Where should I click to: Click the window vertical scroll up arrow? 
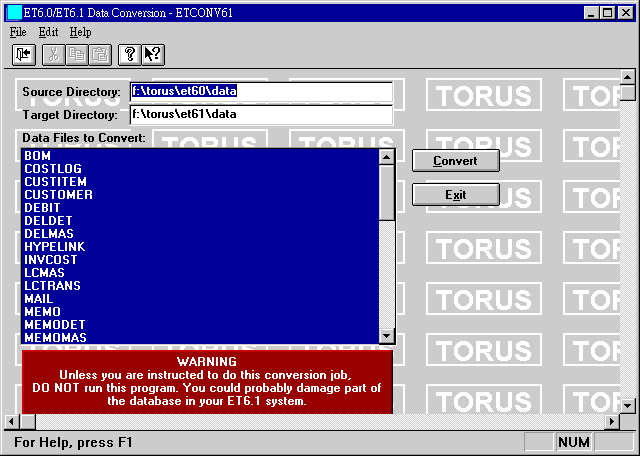tap(627, 77)
